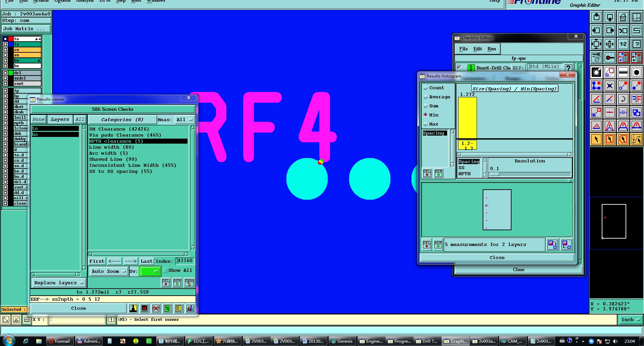Click the ruler measure tool icon
Viewport: 644px width, 346px height.
pyautogui.click(x=623, y=72)
